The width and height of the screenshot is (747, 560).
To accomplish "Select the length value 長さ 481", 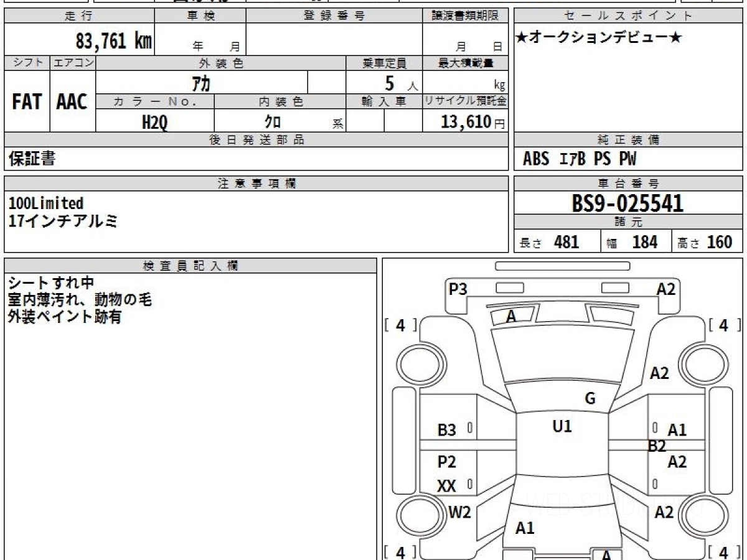I will (550, 242).
